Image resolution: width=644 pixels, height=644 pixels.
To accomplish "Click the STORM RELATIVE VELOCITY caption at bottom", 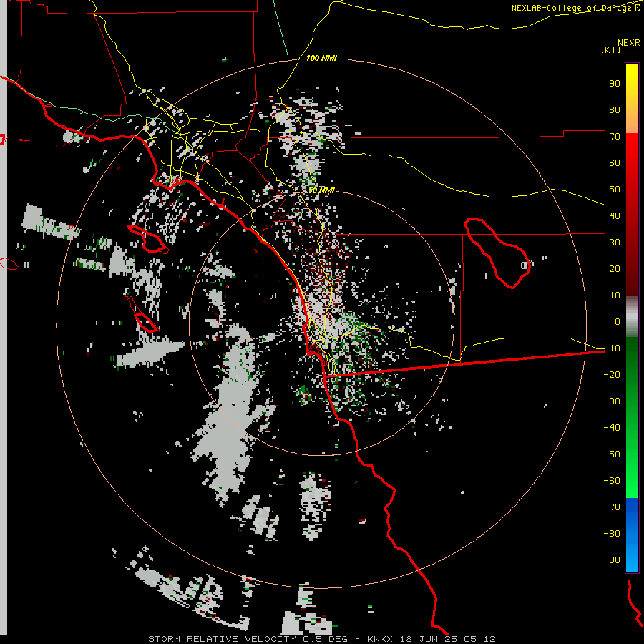I will click(321, 639).
